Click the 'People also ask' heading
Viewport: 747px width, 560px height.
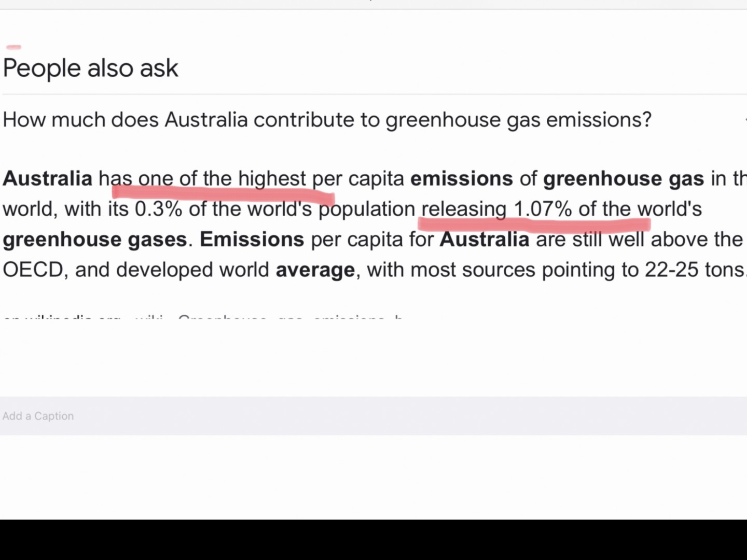(91, 68)
